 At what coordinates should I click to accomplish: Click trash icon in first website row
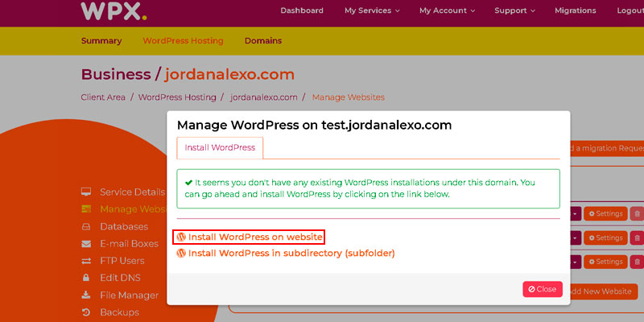tap(637, 213)
